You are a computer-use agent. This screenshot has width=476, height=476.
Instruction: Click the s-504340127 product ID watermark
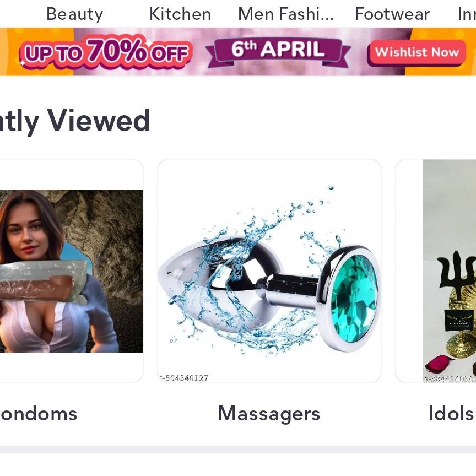pyautogui.click(x=183, y=378)
